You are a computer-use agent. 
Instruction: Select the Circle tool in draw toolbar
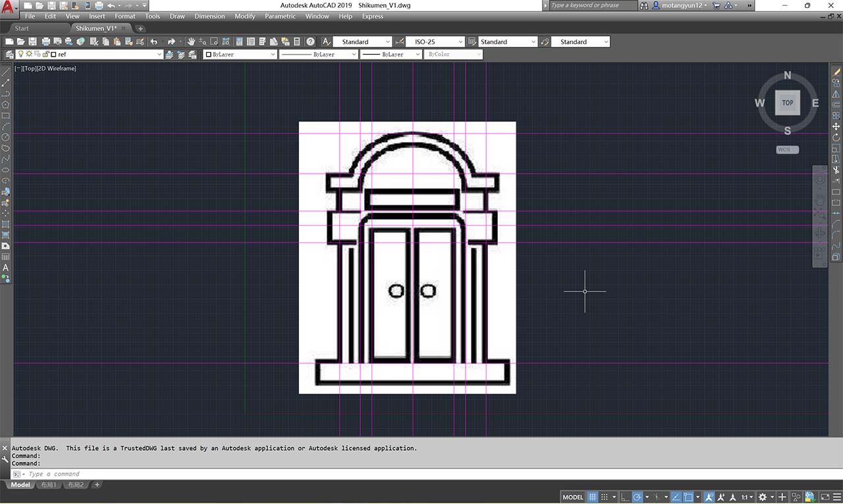(5, 137)
